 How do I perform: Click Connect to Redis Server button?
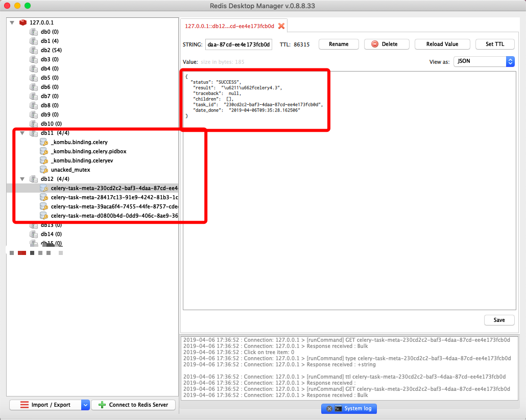pyautogui.click(x=133, y=405)
